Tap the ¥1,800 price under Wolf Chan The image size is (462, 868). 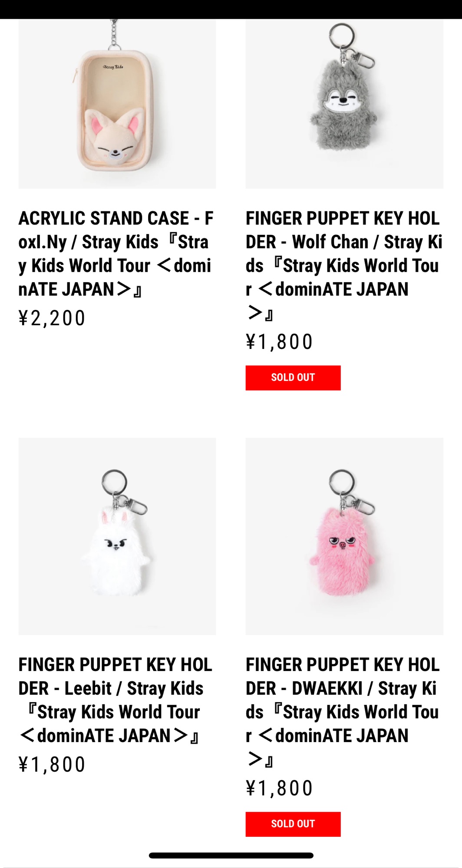tap(279, 342)
